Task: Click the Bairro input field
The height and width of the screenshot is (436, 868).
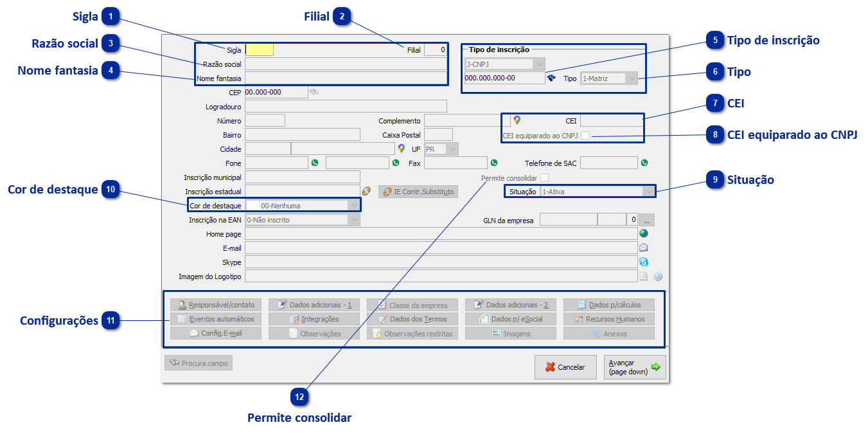Action: [303, 135]
